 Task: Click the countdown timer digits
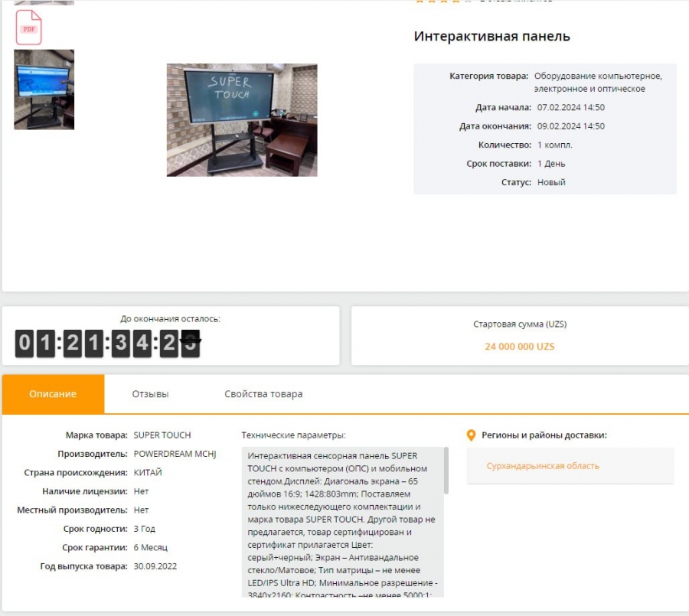pos(108,343)
